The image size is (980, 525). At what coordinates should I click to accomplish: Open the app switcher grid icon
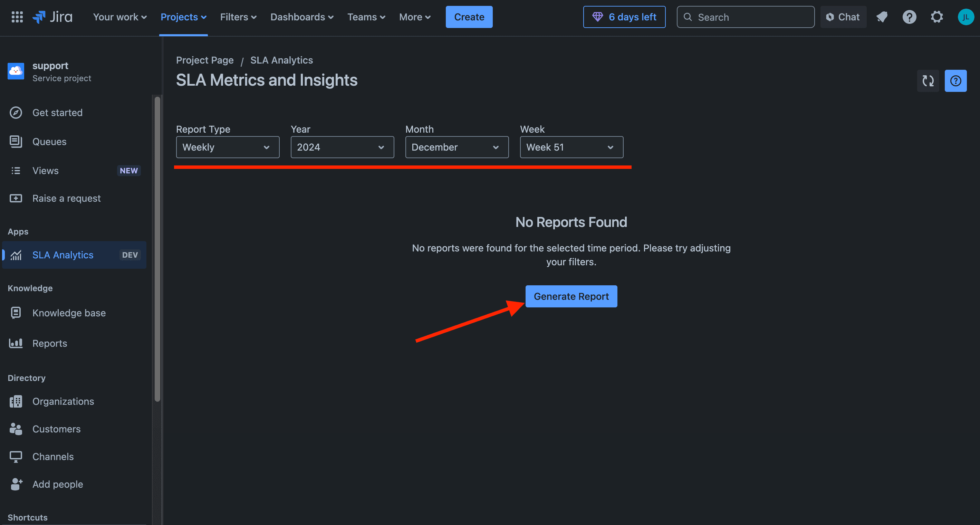17,17
